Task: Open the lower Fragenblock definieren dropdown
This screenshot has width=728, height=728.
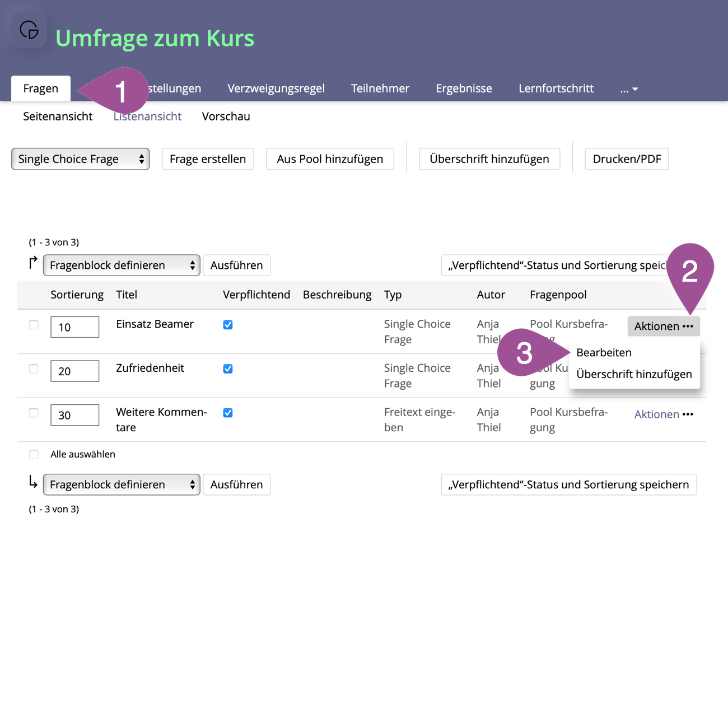Action: pos(122,485)
